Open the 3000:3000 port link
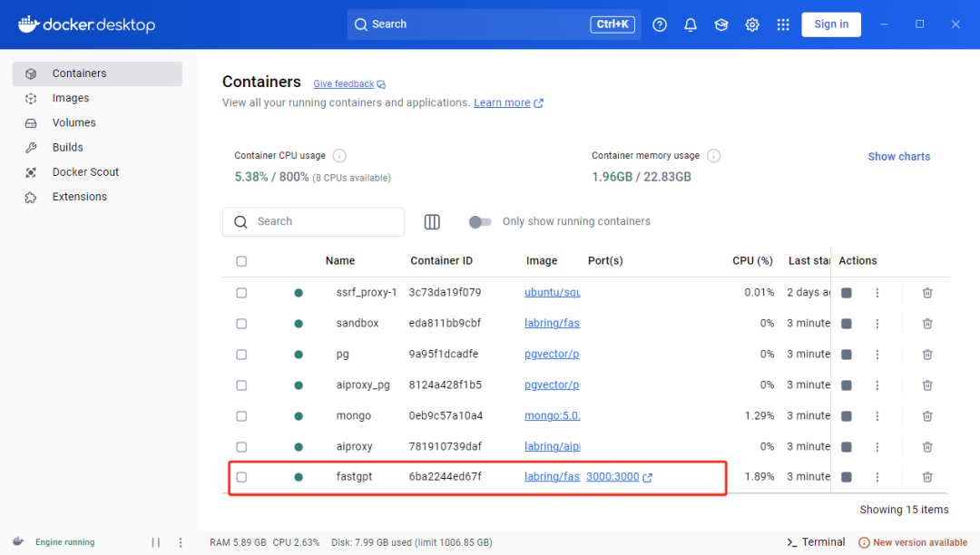The width and height of the screenshot is (980, 555). [x=613, y=477]
